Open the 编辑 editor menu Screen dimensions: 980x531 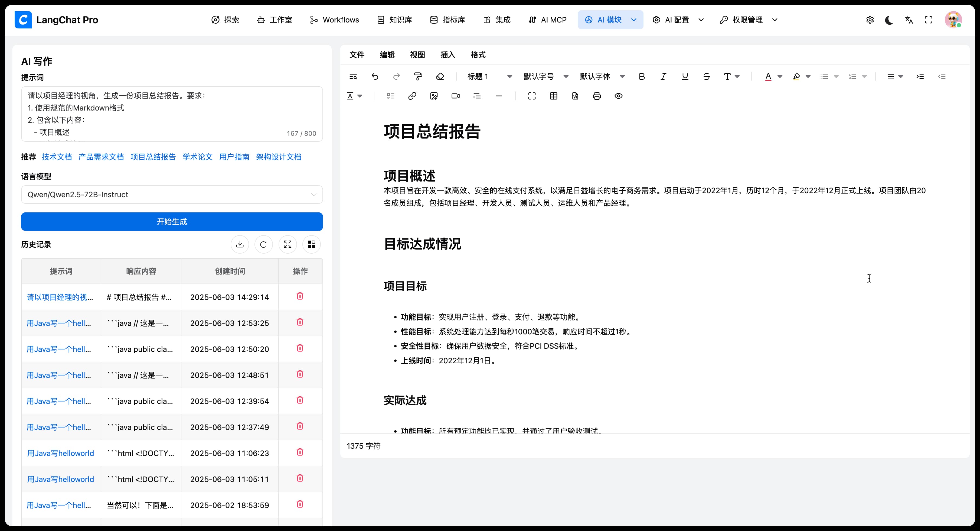coord(387,55)
